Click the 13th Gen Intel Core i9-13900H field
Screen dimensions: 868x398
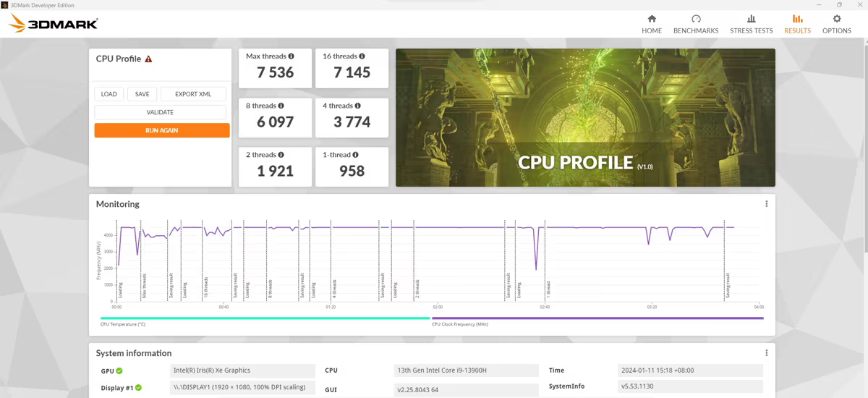pyautogui.click(x=467, y=371)
